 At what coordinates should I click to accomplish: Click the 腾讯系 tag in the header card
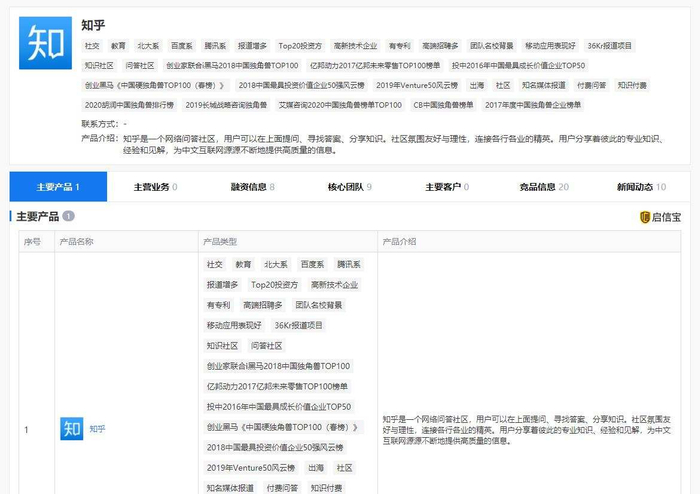click(x=215, y=46)
